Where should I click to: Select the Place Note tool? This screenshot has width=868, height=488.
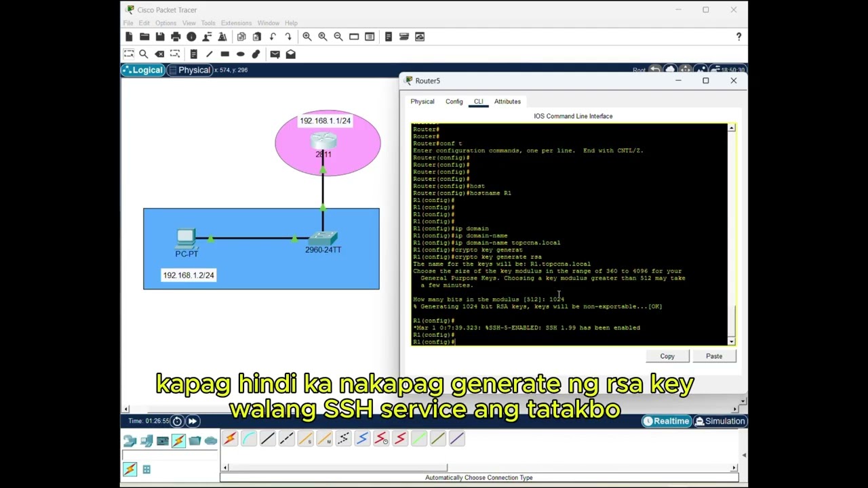pos(193,54)
